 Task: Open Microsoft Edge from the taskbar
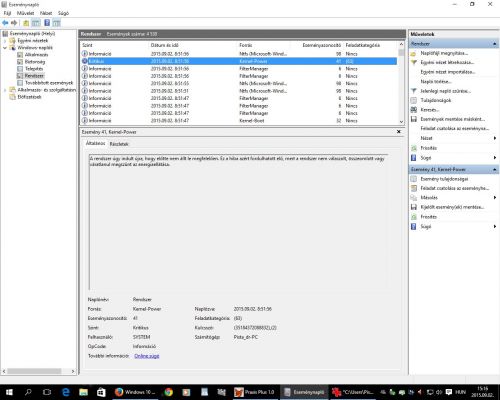66,392
